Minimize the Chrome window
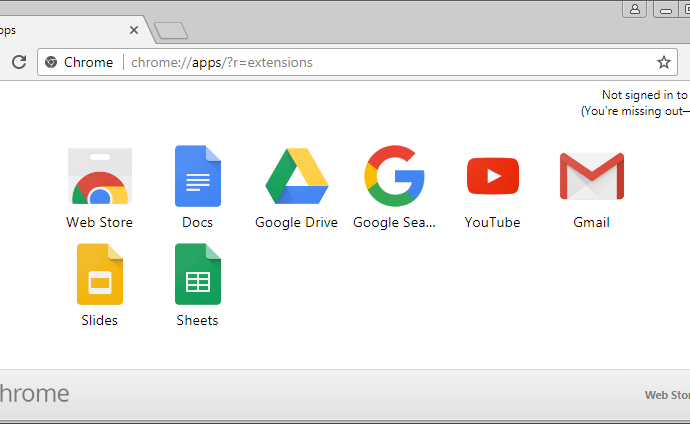This screenshot has width=690, height=424. click(666, 9)
